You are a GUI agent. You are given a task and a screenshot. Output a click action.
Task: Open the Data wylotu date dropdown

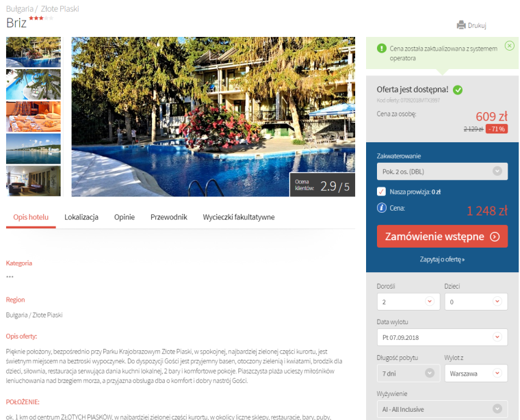point(442,337)
